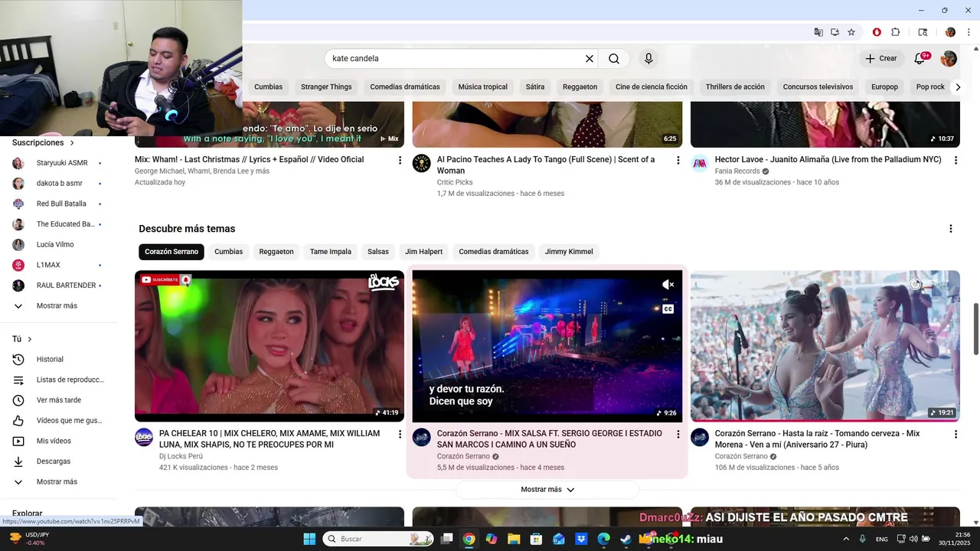The image size is (980, 551).
Task: Click the Google Translate page icon
Action: 818,32
